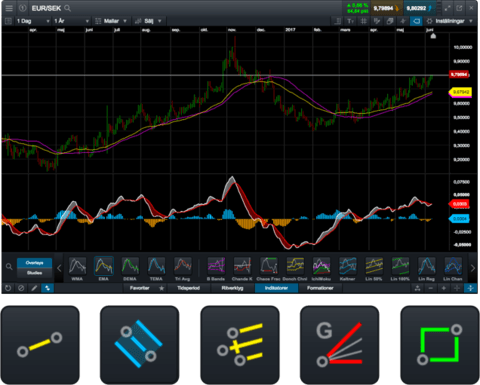480x385 pixels.
Task: Click the instrument info icon next to EUR/SEK
Action: [x=23, y=8]
